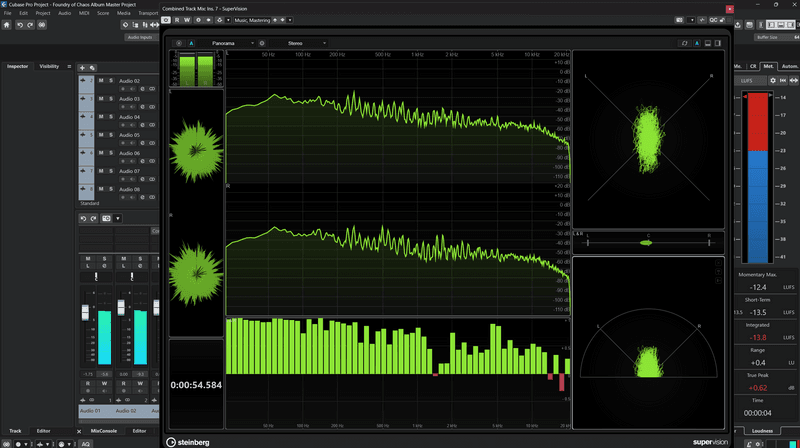Click the SuperVision reset values icon
The image size is (800, 448).
pyautogui.click(x=685, y=43)
